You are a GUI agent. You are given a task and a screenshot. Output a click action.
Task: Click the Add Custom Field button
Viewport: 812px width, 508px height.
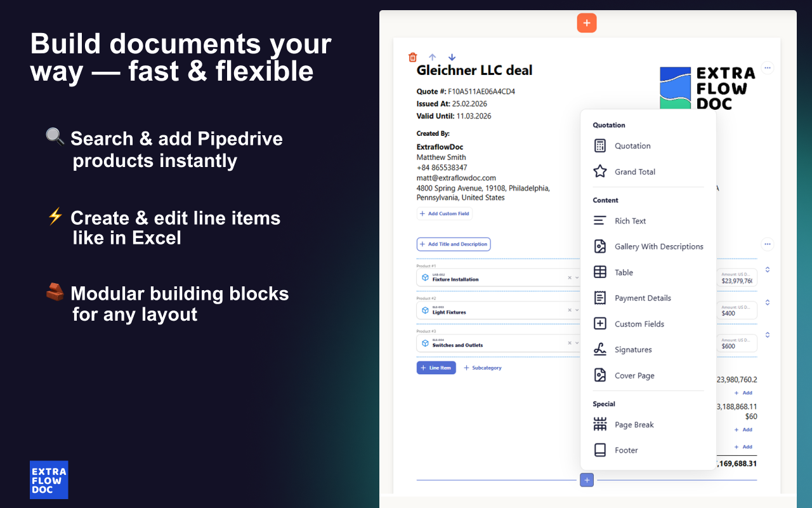click(444, 213)
